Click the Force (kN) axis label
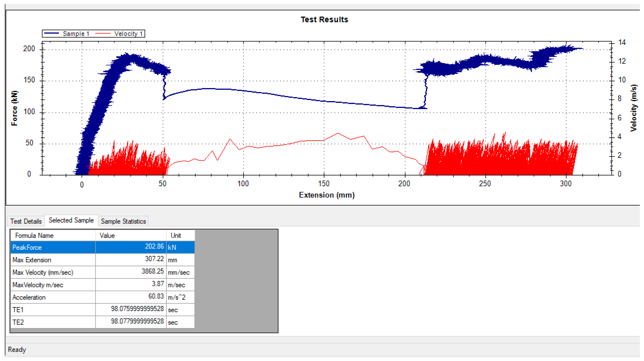Screen dimensions: 644x361 click(x=14, y=108)
